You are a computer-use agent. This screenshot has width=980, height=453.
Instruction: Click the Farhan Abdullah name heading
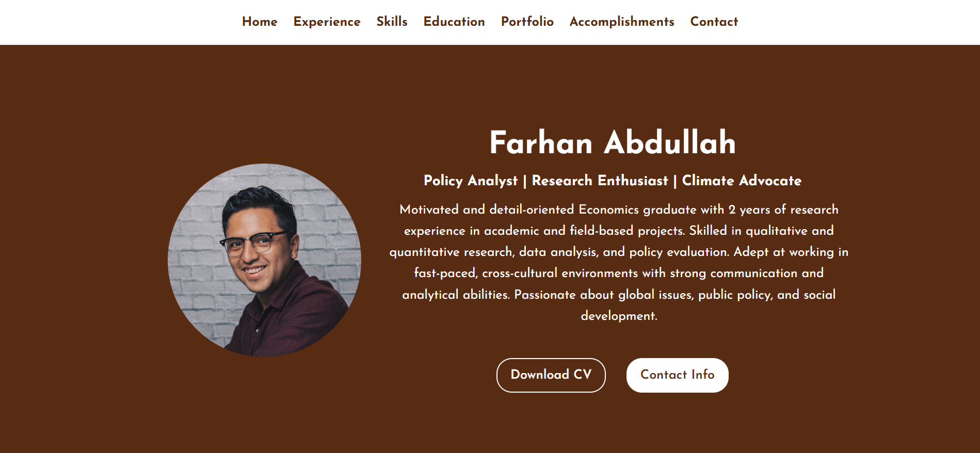tap(613, 142)
